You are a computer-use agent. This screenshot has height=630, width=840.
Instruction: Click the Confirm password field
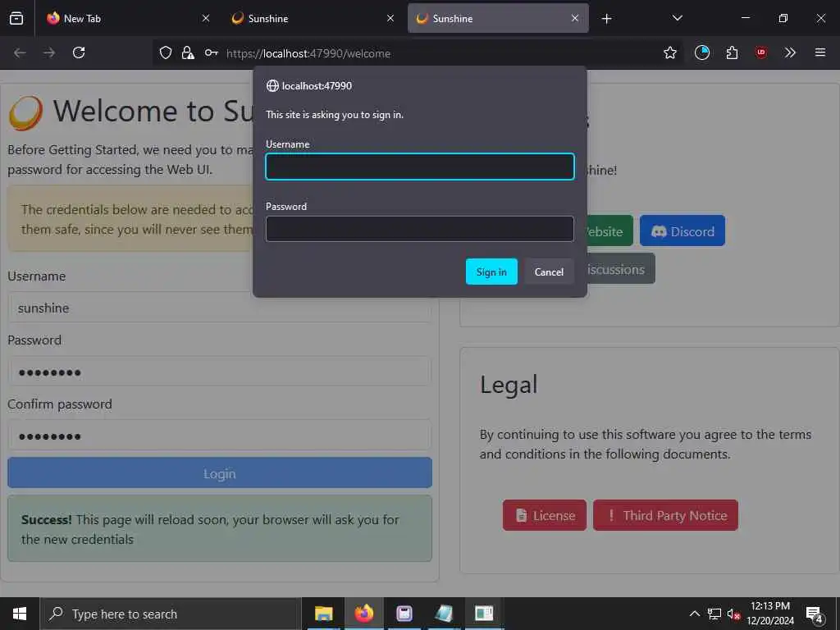(220, 436)
